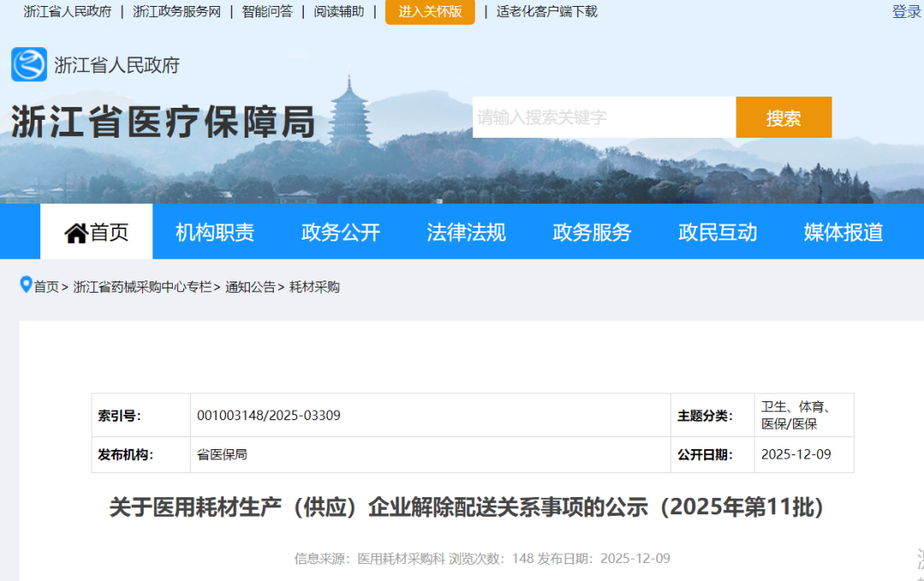Click the location pin icon in breadcrumb
924x581 pixels.
point(26,286)
